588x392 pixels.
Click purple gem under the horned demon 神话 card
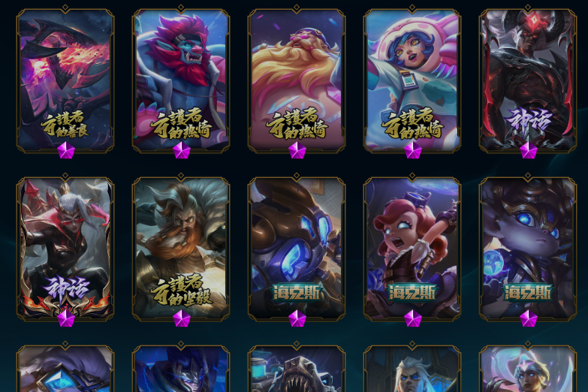click(x=529, y=150)
